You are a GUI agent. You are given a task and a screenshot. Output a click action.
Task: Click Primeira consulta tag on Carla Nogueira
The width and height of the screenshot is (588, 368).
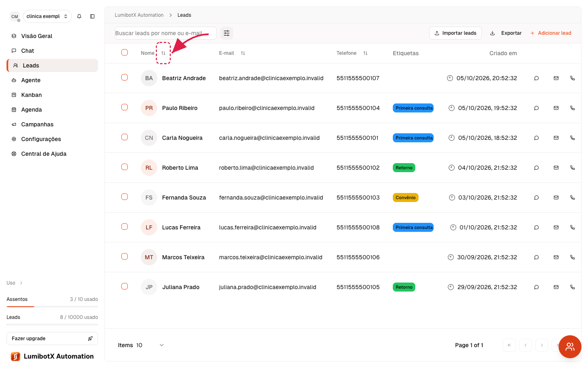click(413, 138)
